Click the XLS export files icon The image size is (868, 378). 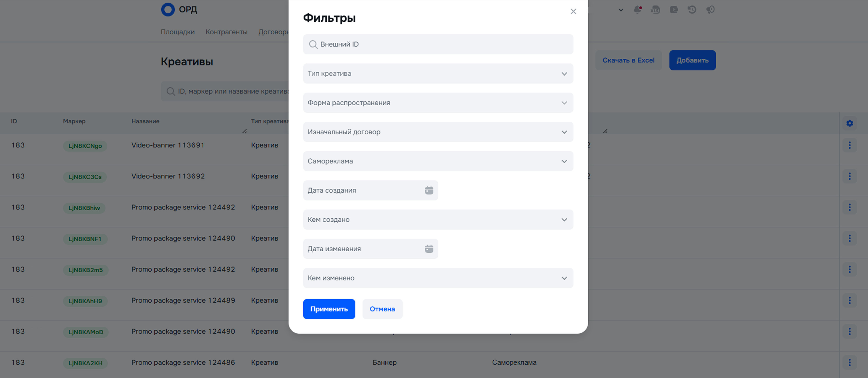pos(655,10)
